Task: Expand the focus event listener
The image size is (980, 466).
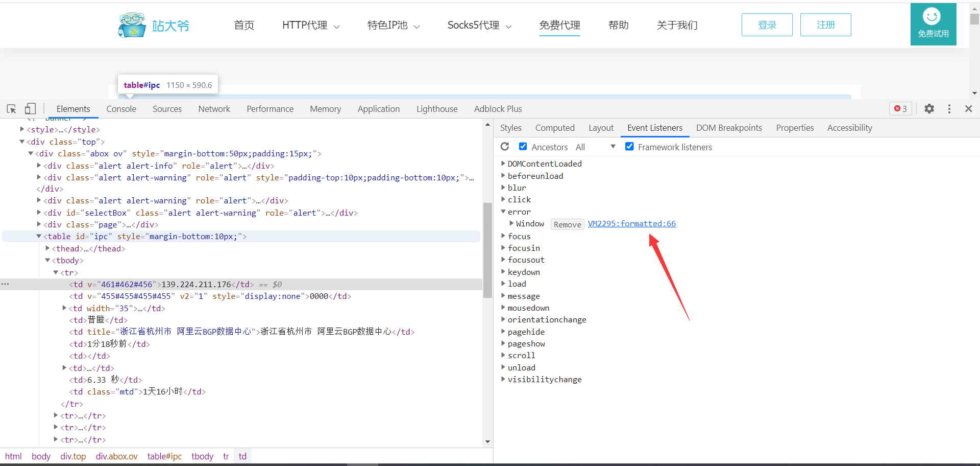Action: pyautogui.click(x=503, y=236)
